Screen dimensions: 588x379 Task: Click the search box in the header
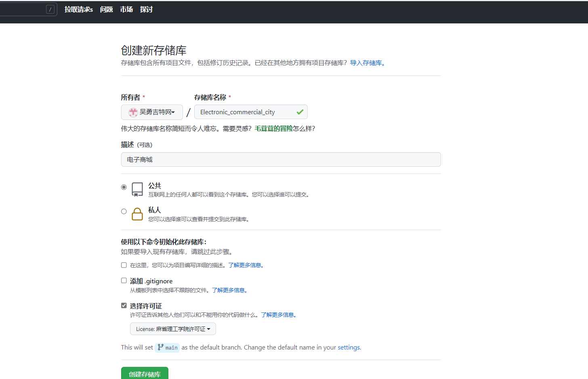28,9
